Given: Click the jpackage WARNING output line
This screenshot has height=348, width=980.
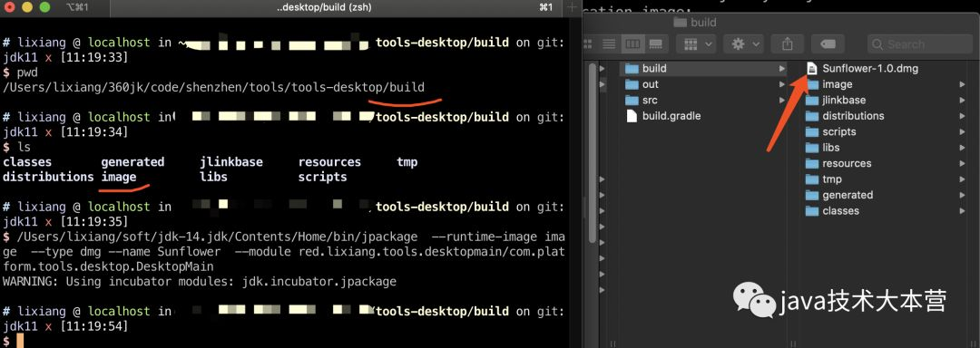Looking at the screenshot, I should point(200,282).
